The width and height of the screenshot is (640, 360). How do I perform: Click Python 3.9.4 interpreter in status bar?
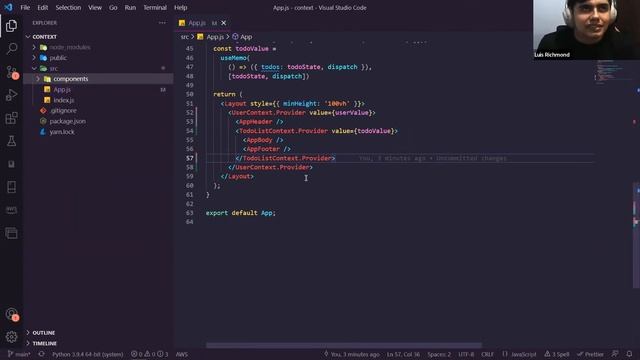[87, 354]
